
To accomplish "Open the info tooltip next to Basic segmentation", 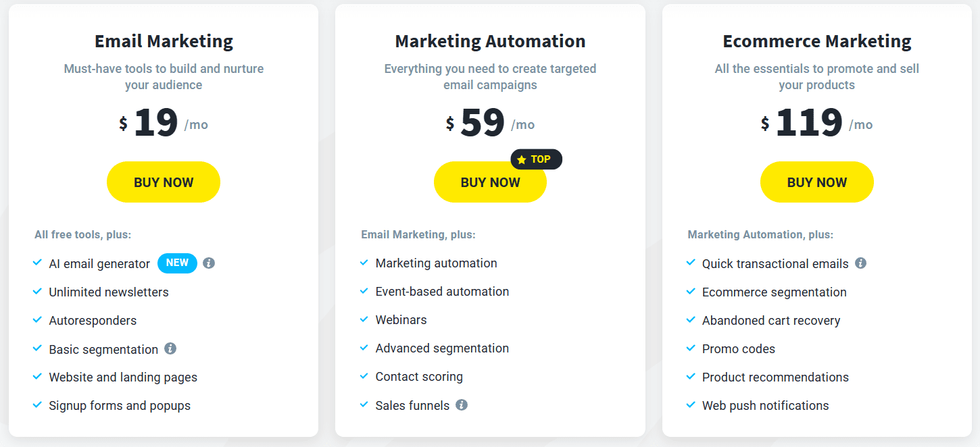I will point(171,348).
